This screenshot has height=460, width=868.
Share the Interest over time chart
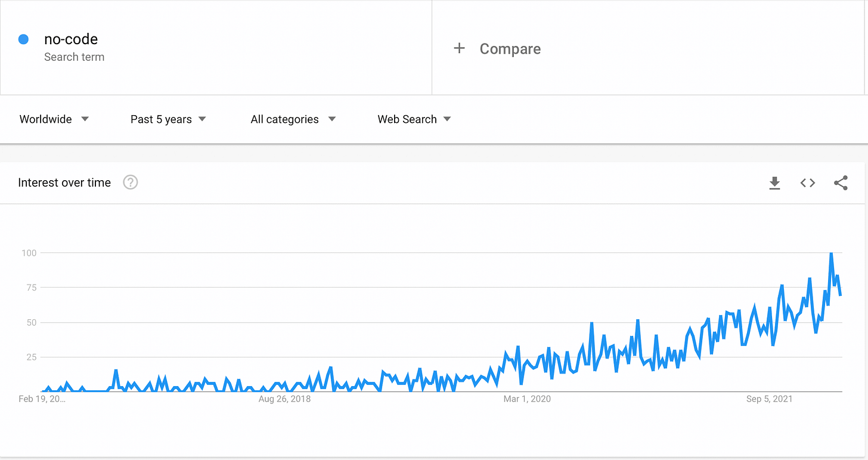pyautogui.click(x=841, y=183)
